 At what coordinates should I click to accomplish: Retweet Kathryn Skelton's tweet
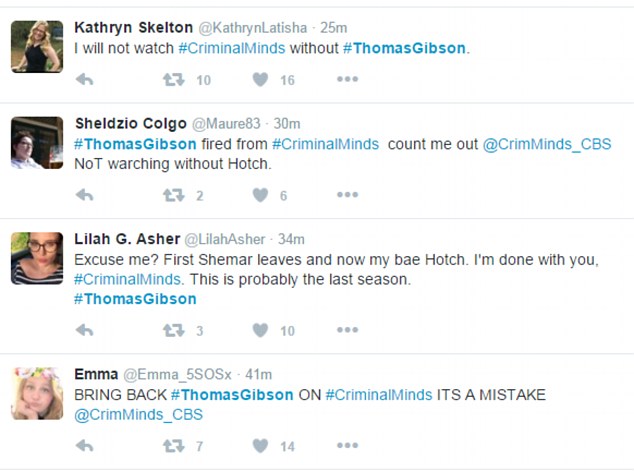(174, 80)
